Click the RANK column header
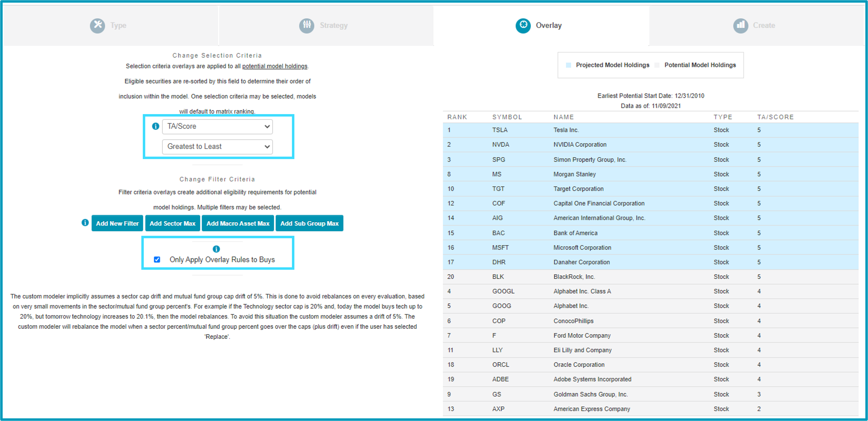Image resolution: width=868 pixels, height=421 pixels. (x=457, y=117)
